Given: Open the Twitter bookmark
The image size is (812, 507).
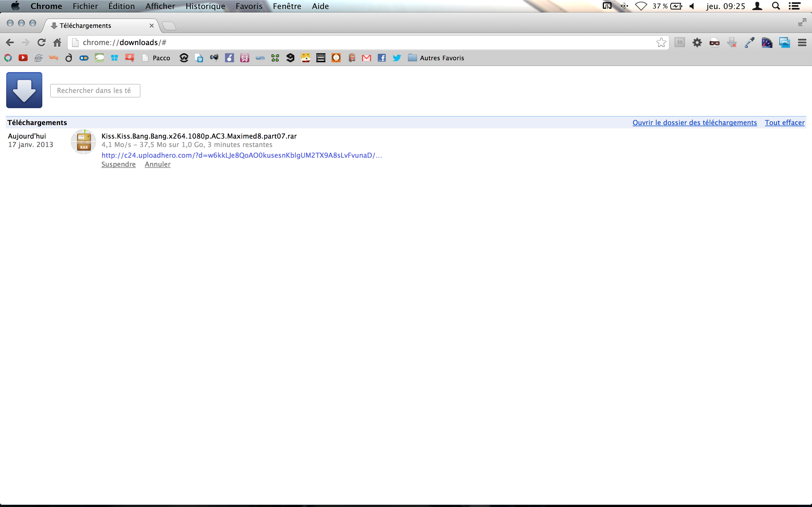Looking at the screenshot, I should [397, 58].
